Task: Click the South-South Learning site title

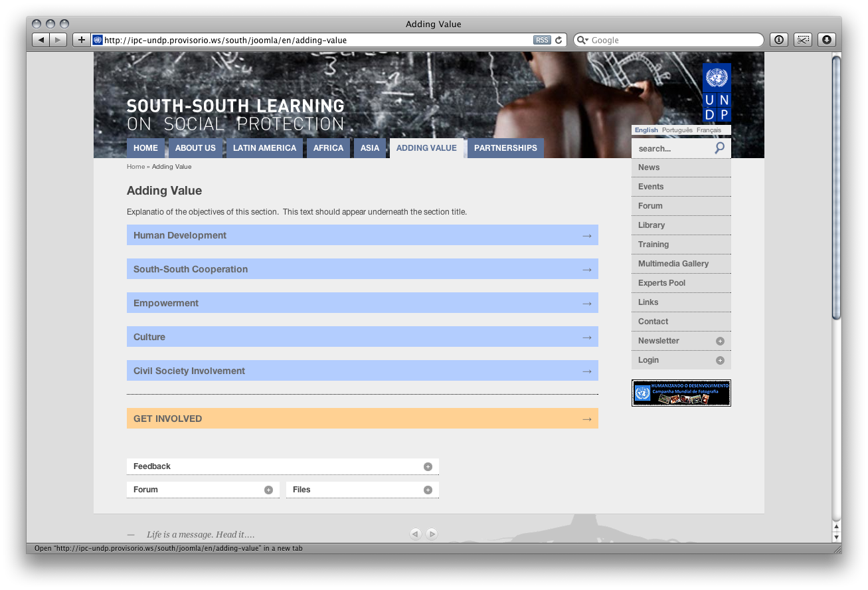Action: (236, 115)
